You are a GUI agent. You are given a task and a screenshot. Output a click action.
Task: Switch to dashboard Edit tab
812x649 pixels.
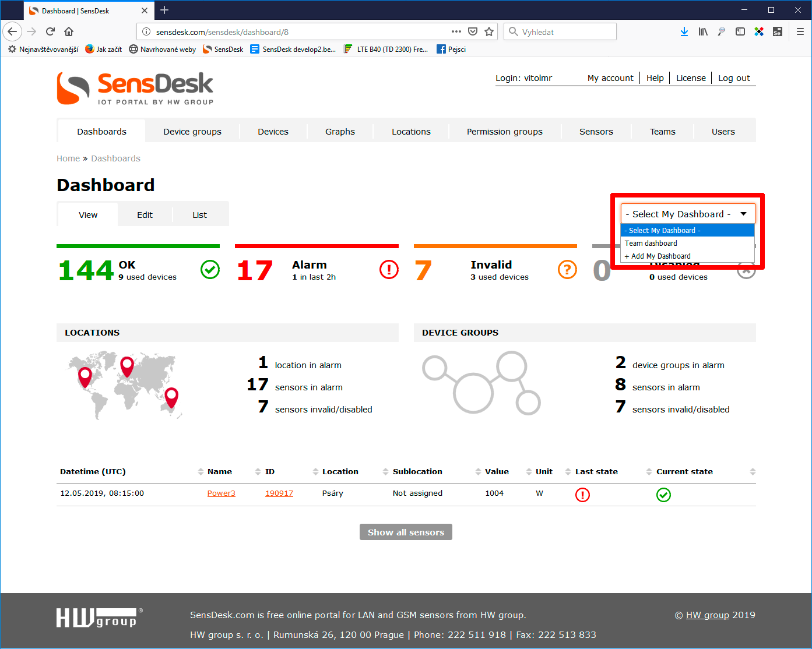(x=145, y=214)
